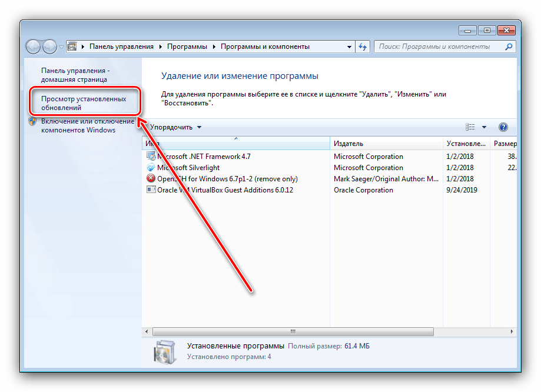541x392 pixels.
Task: Open breadcrumb 'Программы и компоненты'
Action: click(265, 46)
